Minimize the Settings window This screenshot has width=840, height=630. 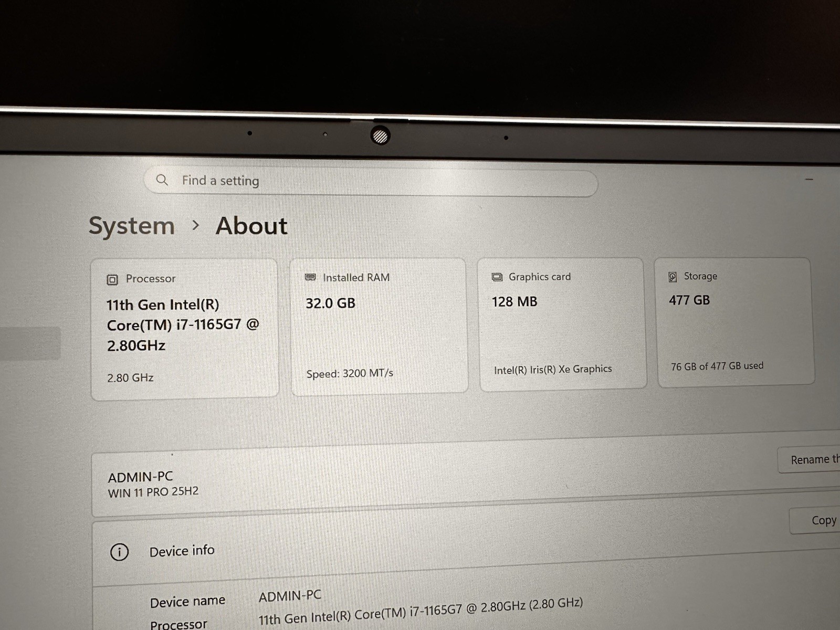[810, 180]
